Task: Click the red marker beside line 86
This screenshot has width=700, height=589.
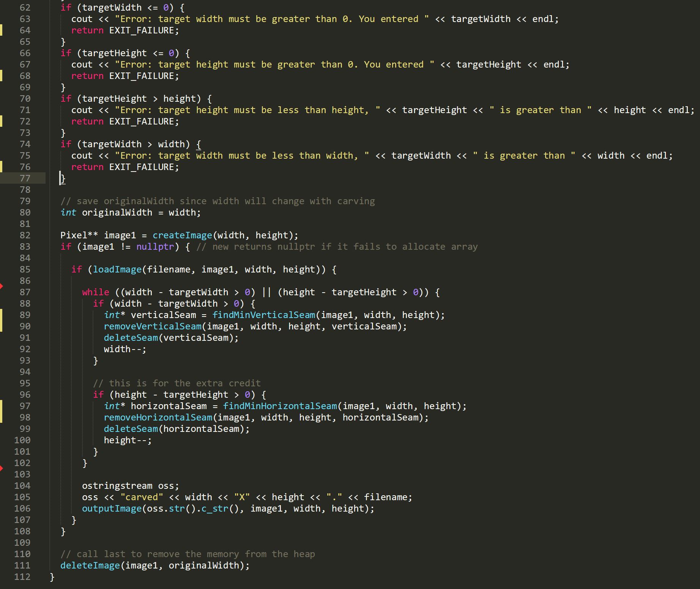Action: tap(2, 287)
